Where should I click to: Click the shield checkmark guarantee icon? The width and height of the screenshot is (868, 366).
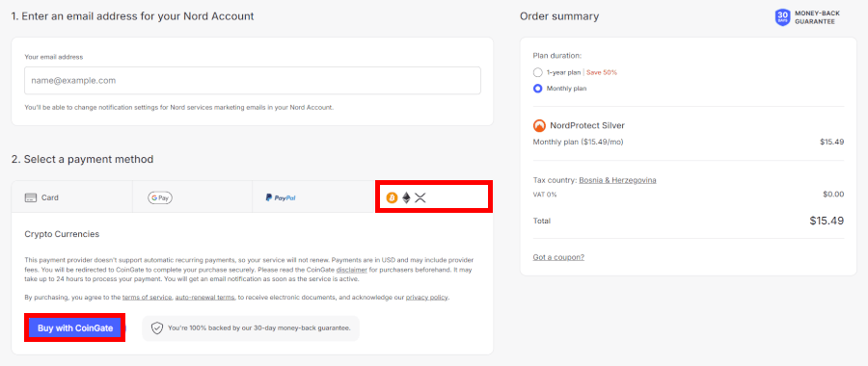(x=157, y=327)
